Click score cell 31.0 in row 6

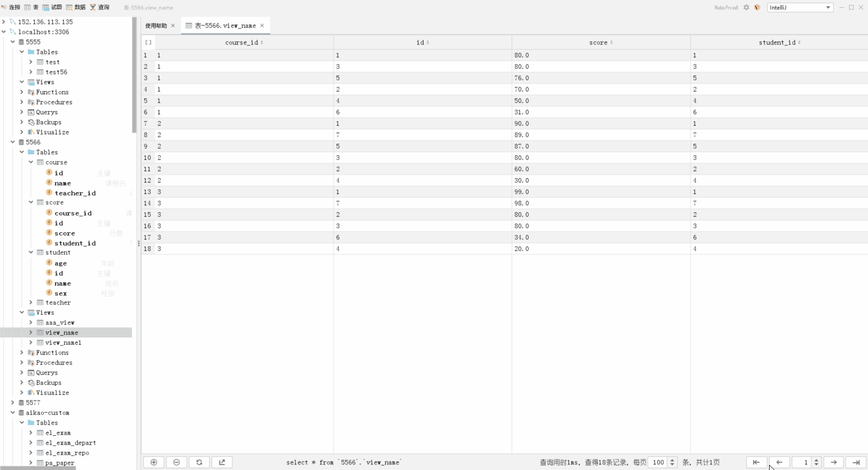601,112
